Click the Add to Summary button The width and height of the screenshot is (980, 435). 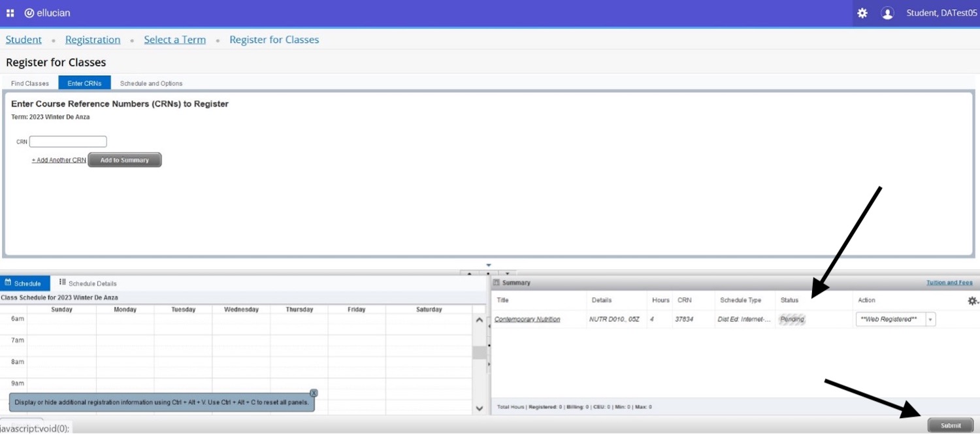pos(124,160)
